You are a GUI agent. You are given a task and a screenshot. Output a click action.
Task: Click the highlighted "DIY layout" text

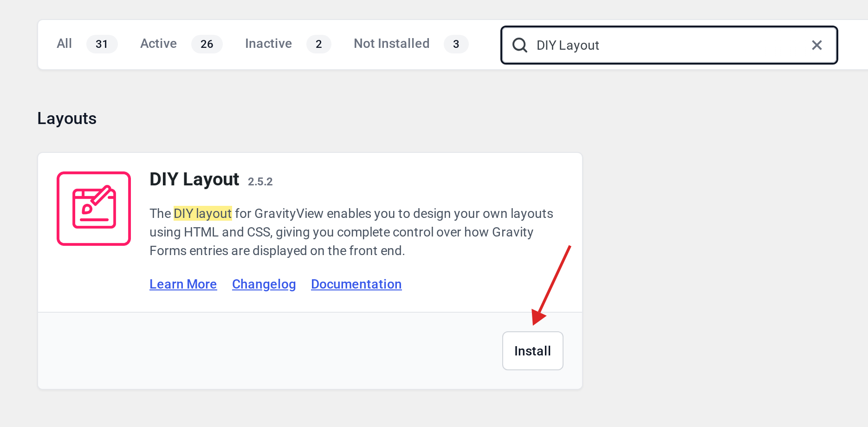tap(202, 213)
